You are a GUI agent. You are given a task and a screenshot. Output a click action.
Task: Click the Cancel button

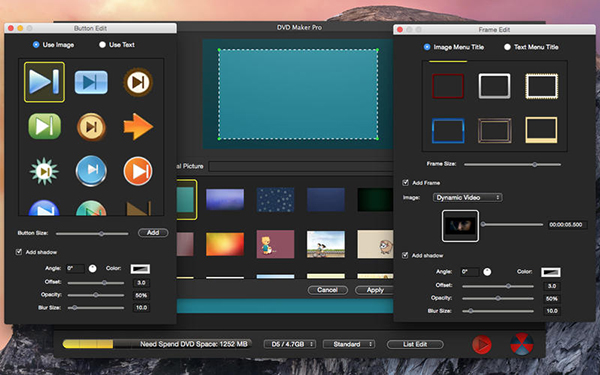click(328, 290)
